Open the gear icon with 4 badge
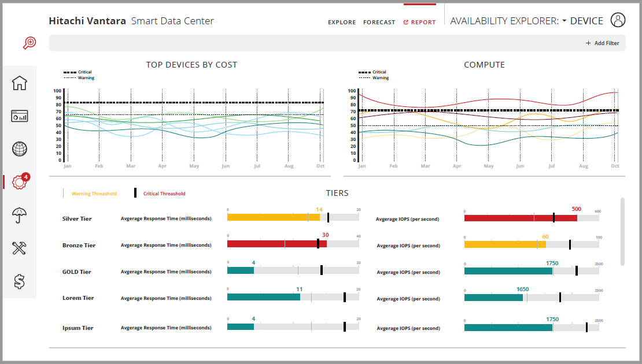642x364 pixels. [20, 181]
